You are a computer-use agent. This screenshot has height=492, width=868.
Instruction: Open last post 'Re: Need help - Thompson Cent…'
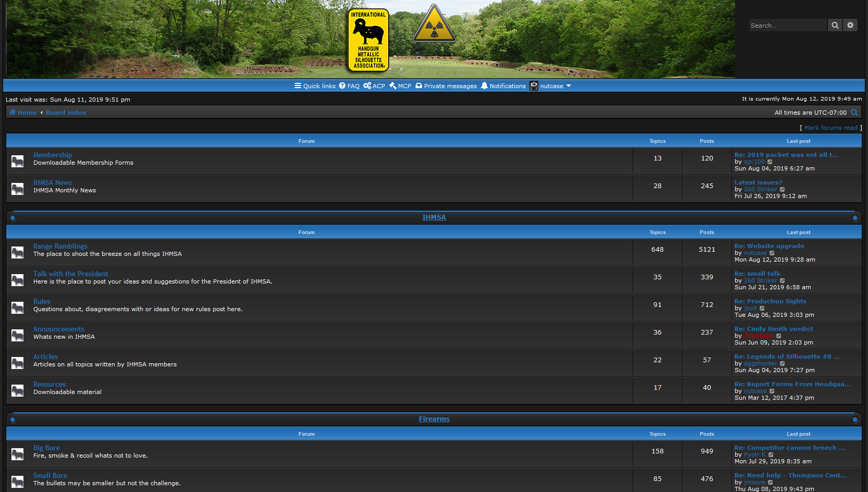[790, 475]
